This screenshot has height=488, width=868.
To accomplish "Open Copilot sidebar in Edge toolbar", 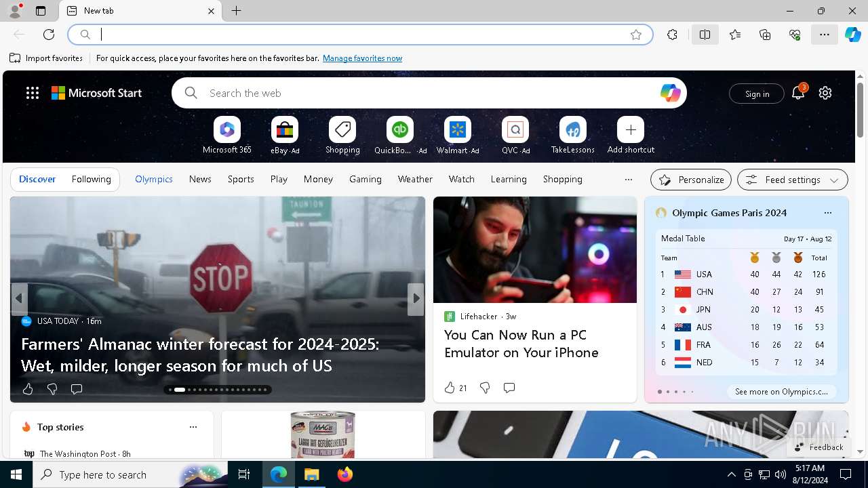I will (x=852, y=35).
